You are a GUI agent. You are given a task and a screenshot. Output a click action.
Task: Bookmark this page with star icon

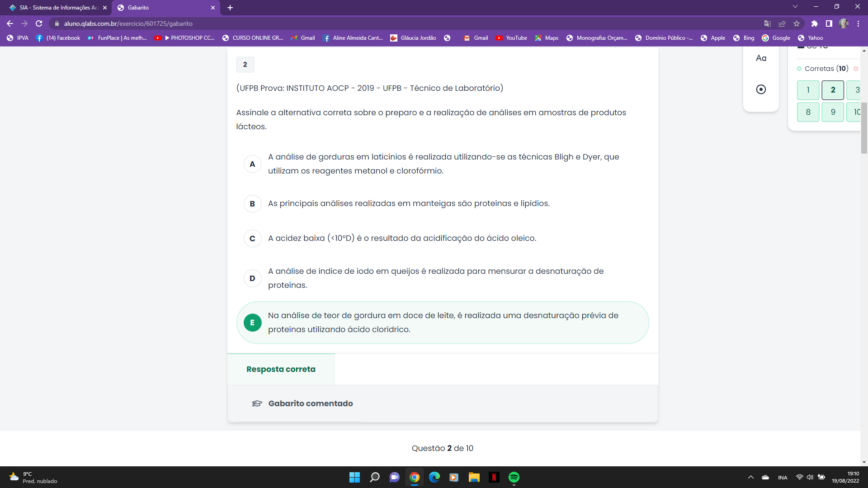(797, 23)
